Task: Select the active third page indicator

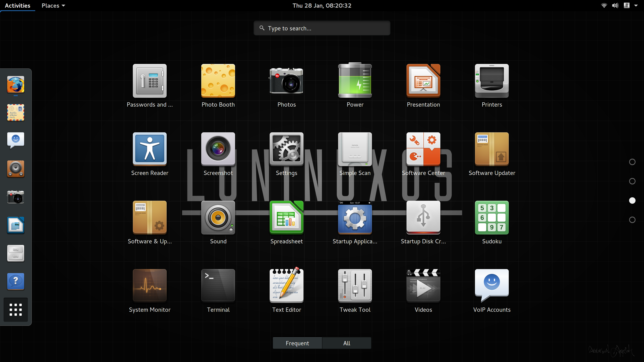Action: [632, 200]
